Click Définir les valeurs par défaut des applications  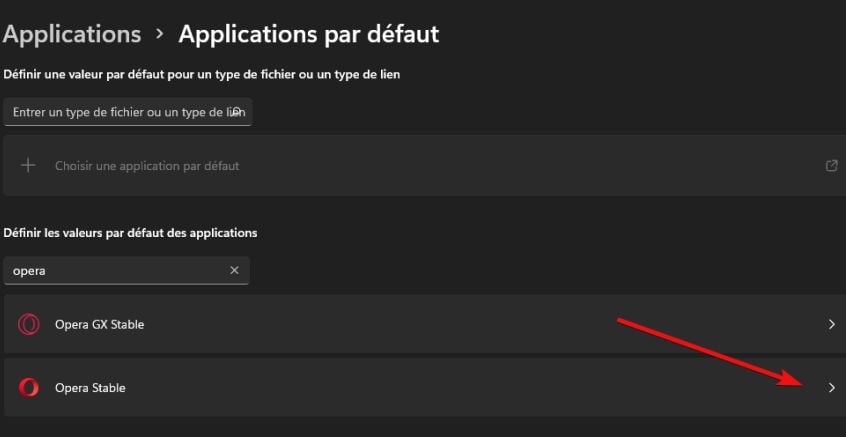130,233
